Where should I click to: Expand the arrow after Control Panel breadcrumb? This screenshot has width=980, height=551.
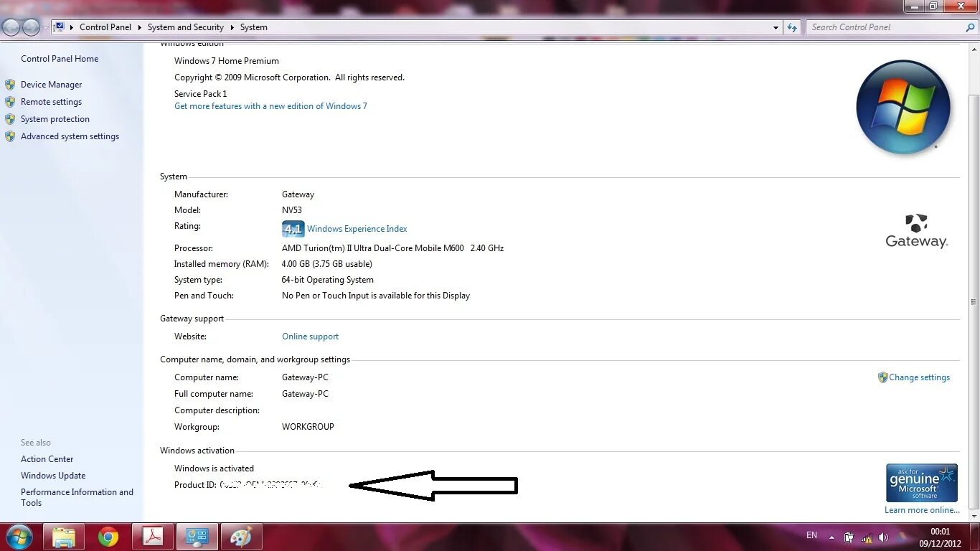coord(140,27)
